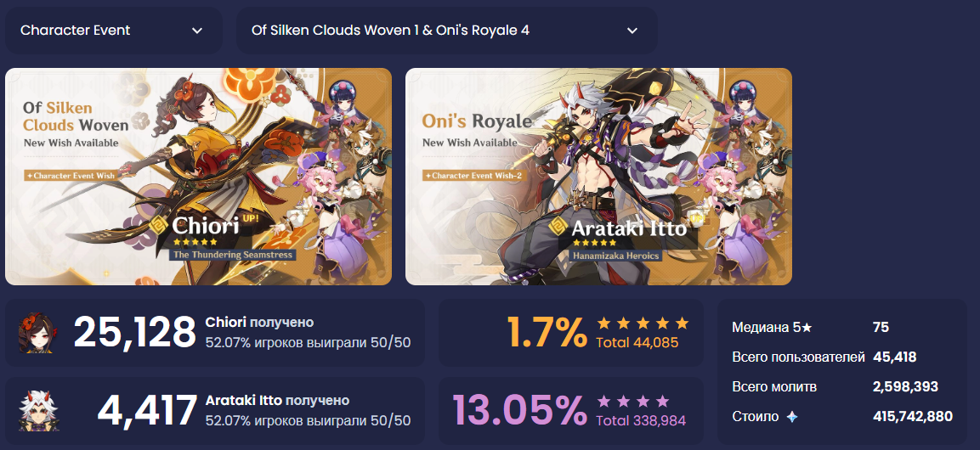Click the Chiori получено name link

pos(259,322)
